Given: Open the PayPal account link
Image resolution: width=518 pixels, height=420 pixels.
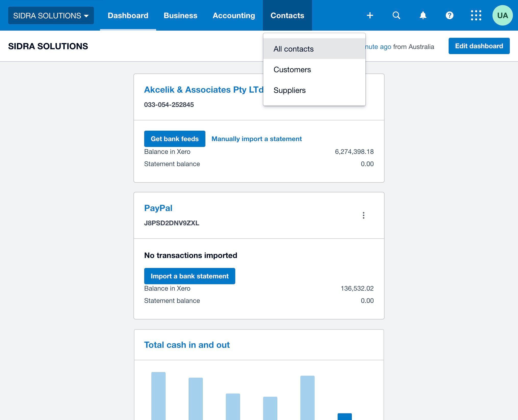Looking at the screenshot, I should tap(158, 208).
